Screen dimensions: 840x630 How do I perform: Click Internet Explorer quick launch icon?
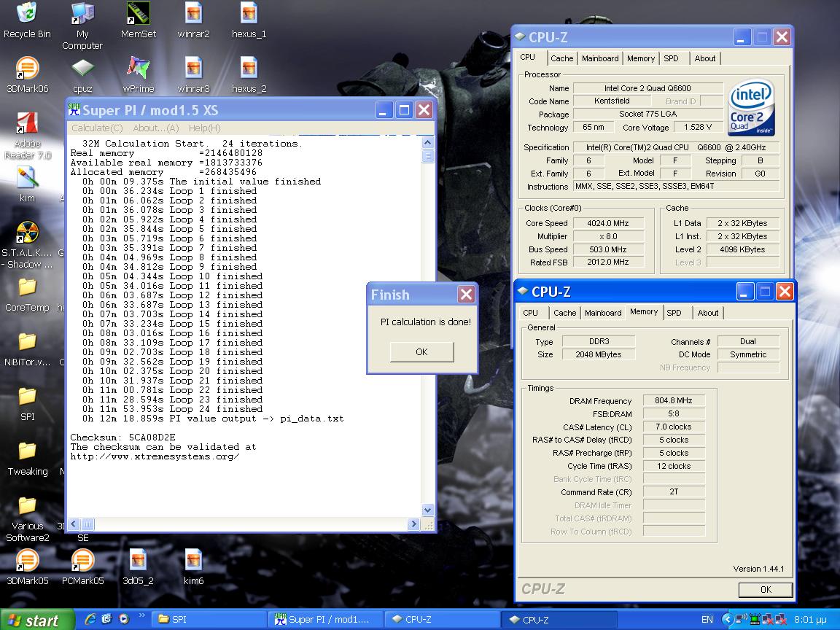tap(90, 619)
